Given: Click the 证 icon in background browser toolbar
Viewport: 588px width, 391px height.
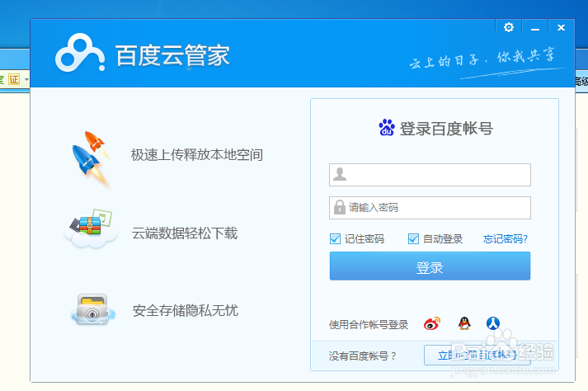Looking at the screenshot, I should [x=14, y=79].
